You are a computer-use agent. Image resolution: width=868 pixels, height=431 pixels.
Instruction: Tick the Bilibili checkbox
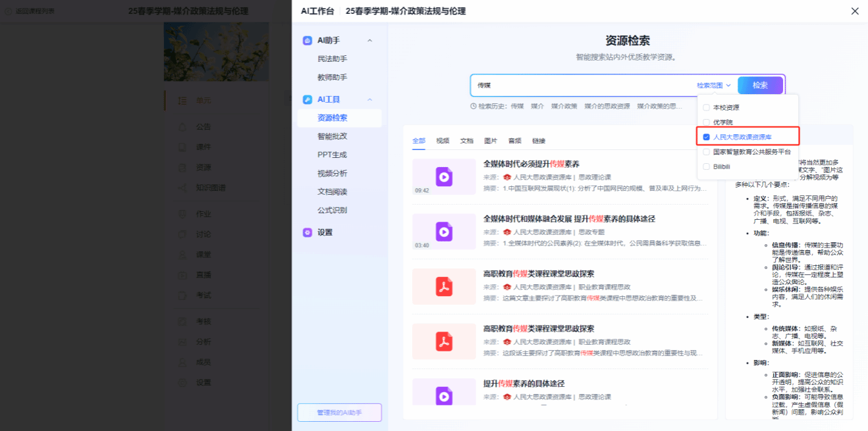707,166
